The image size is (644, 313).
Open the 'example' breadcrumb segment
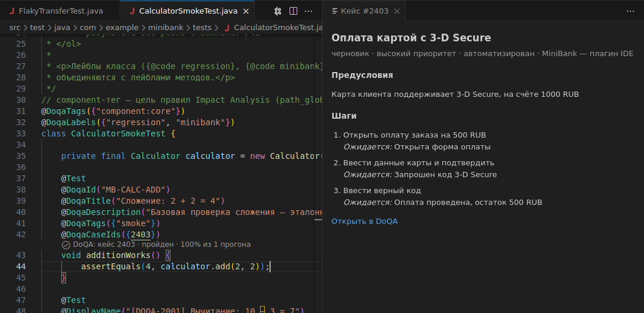(123, 28)
